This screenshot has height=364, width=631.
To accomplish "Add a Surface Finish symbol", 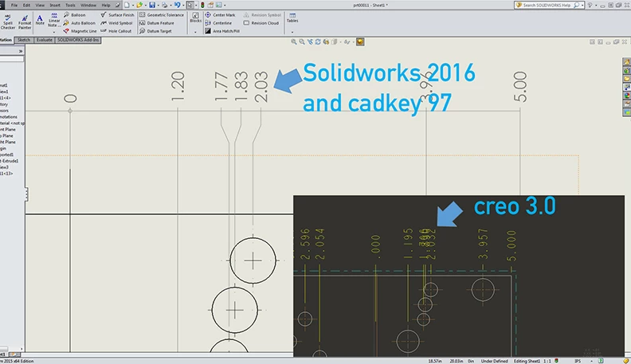I will 117,15.
